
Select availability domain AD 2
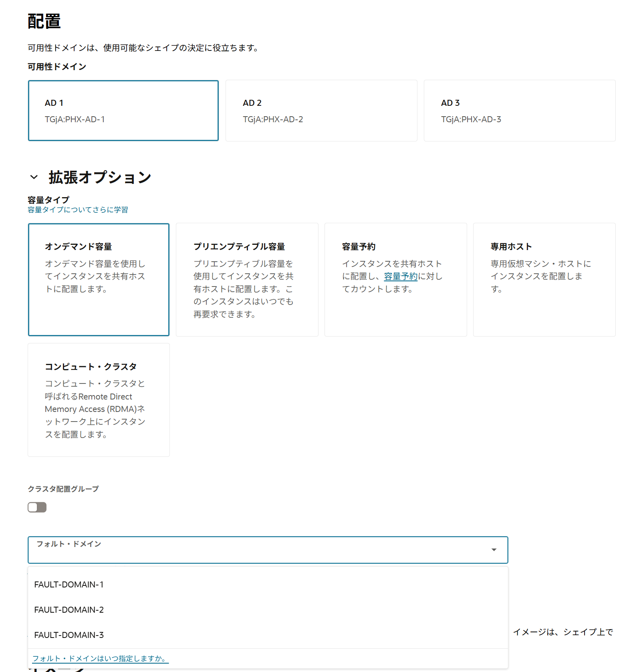coord(321,110)
